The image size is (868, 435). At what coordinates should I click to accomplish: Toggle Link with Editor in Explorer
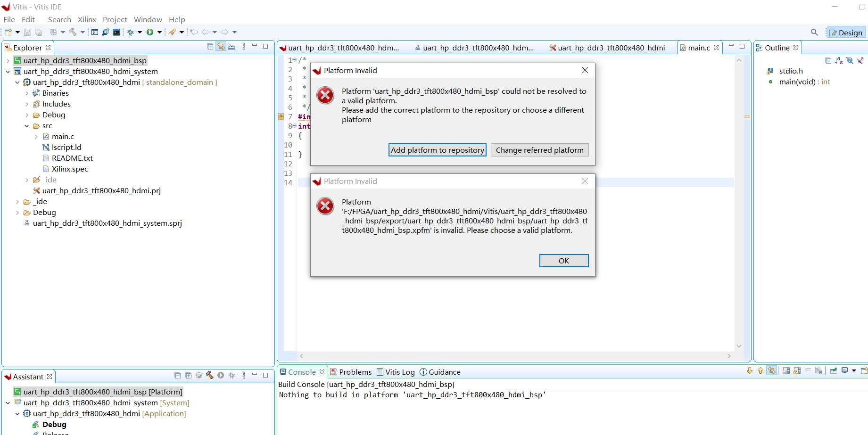(221, 46)
